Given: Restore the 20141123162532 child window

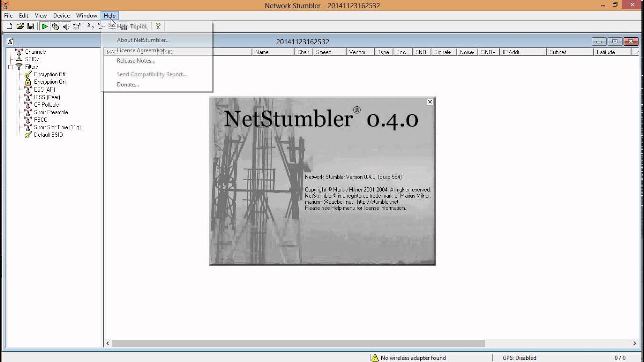Looking at the screenshot, I should pos(614,42).
